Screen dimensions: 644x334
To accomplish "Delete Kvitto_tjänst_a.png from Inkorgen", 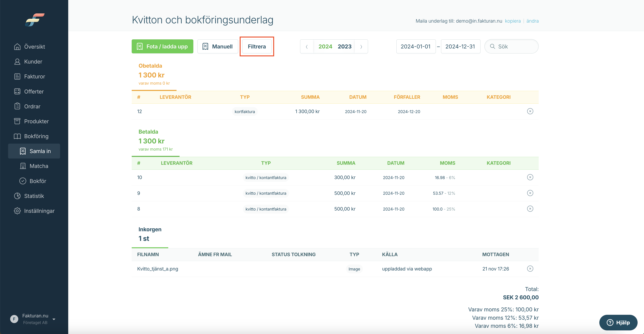I will click(x=530, y=269).
